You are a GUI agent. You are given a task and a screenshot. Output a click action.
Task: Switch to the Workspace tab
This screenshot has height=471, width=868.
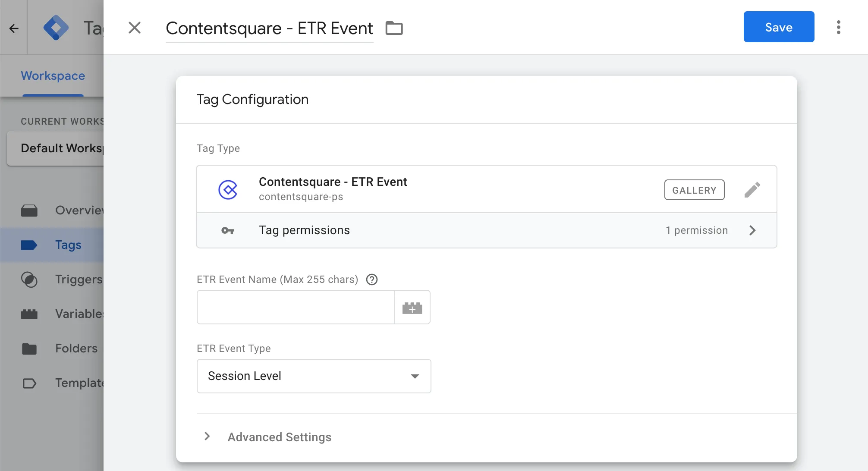(x=53, y=76)
